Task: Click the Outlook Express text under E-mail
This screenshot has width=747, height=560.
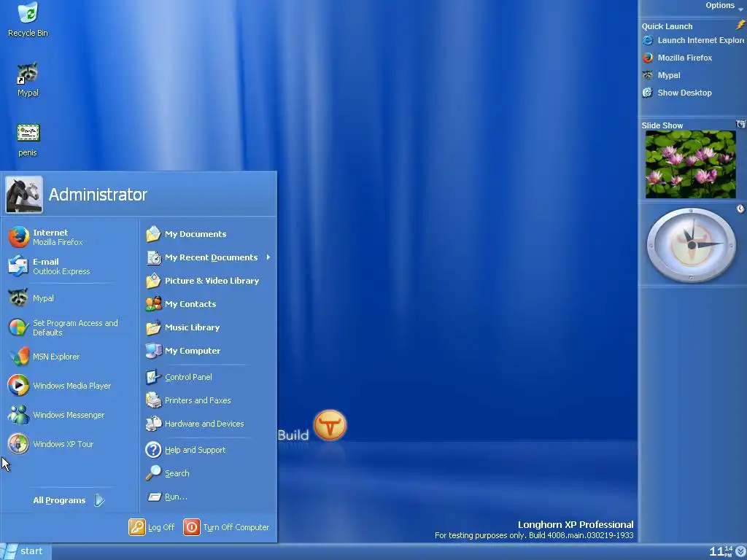Action: (x=61, y=271)
